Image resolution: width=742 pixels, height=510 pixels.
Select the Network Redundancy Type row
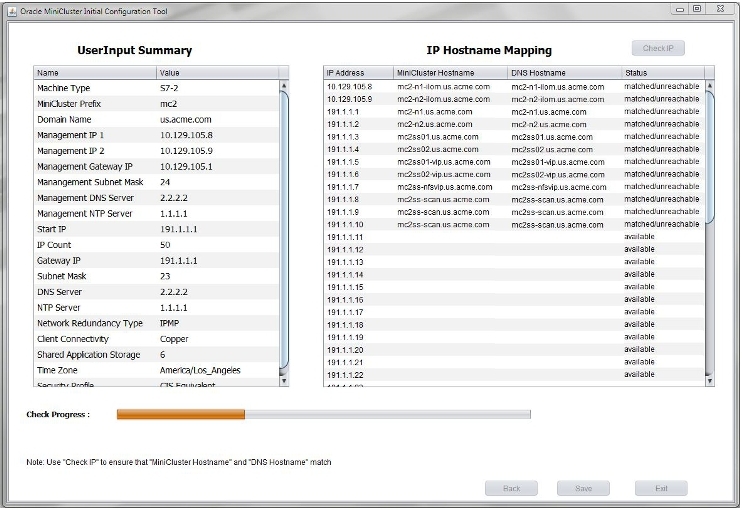click(x=157, y=323)
